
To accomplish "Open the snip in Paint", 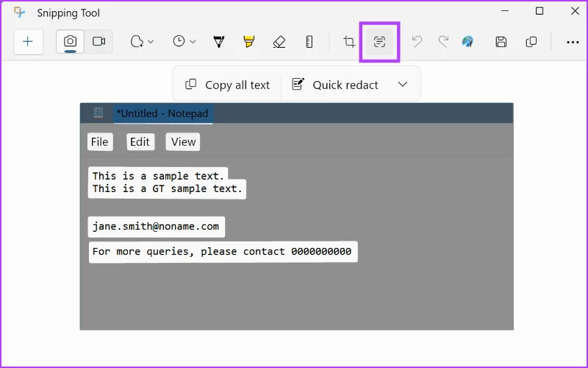I will point(467,42).
